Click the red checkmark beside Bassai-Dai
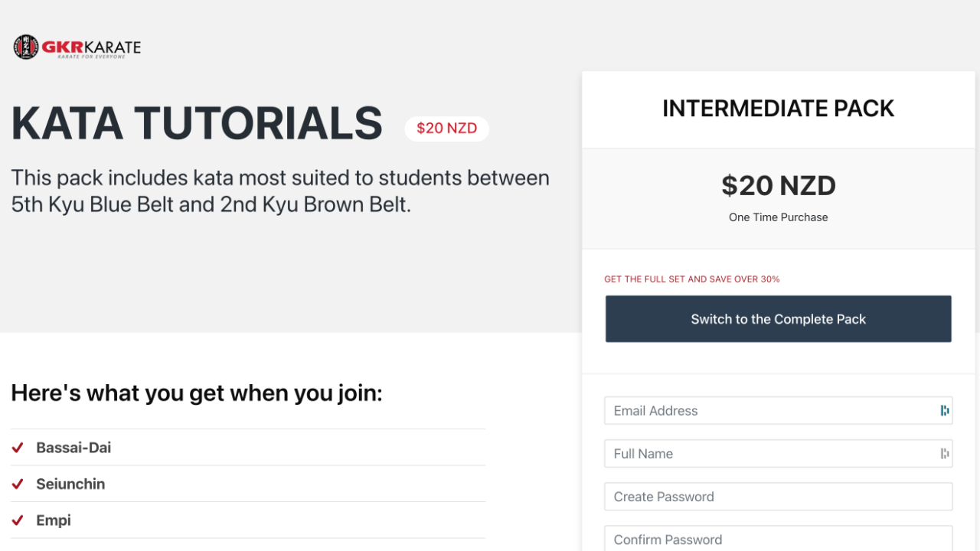The width and height of the screenshot is (980, 551). pyautogui.click(x=18, y=448)
